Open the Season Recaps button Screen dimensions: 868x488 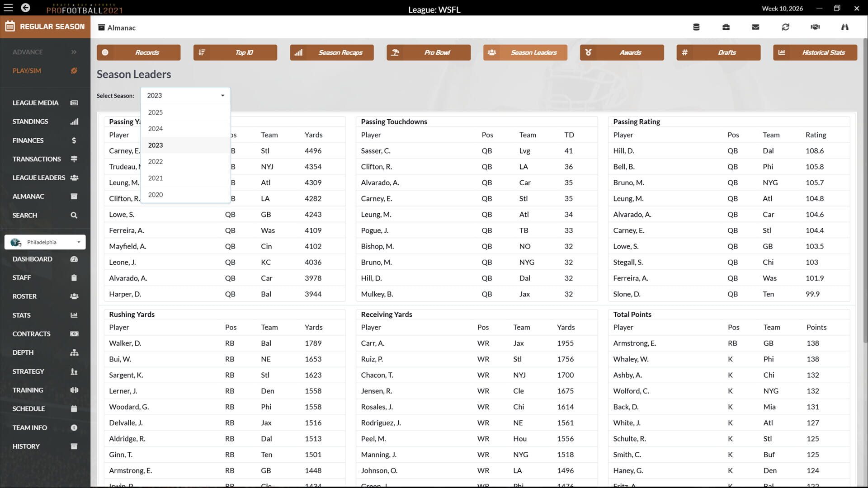(332, 52)
